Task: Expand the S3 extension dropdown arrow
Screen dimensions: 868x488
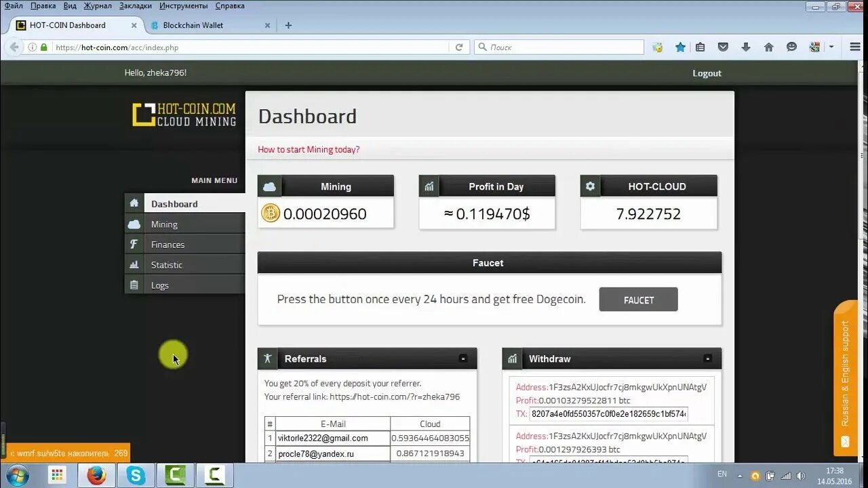Action: [831, 47]
